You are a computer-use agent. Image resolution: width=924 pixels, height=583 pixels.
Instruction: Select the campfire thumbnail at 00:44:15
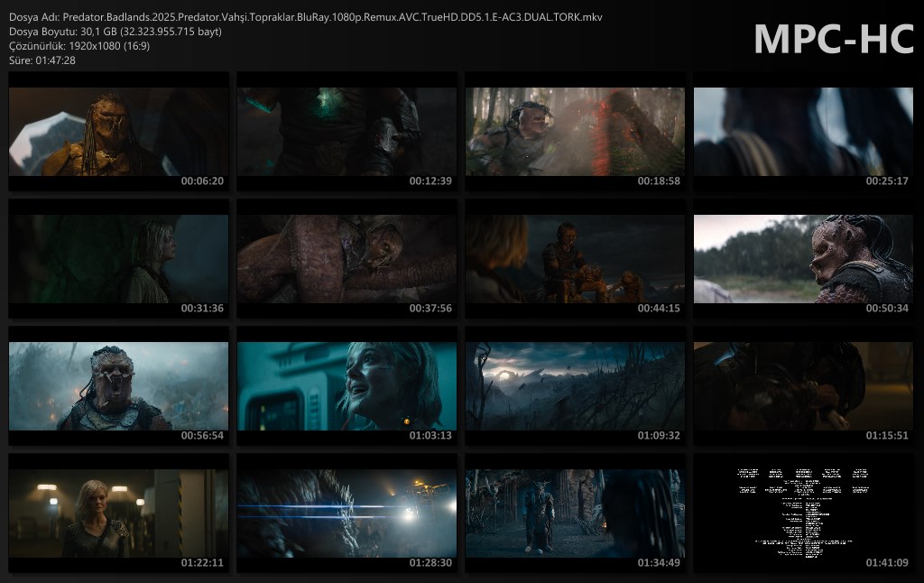click(575, 259)
